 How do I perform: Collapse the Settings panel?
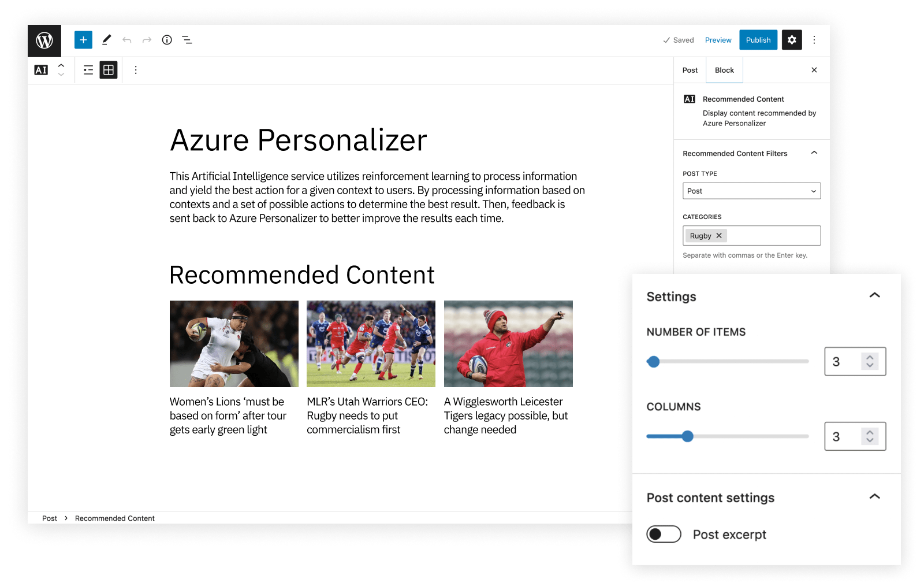874,295
